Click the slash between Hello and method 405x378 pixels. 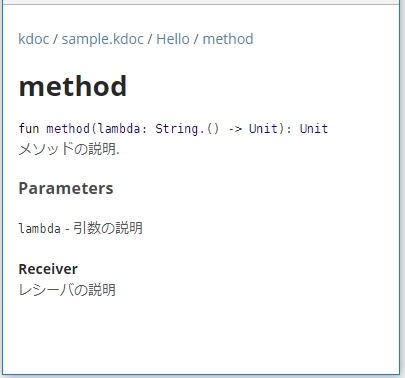pyautogui.click(x=196, y=39)
